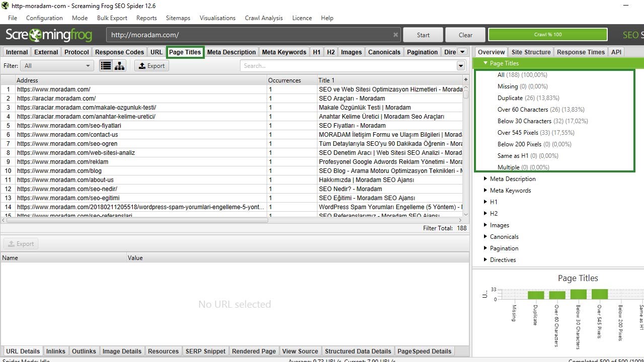Click the top Export button
Screen dimensions: 644x362
(151, 66)
